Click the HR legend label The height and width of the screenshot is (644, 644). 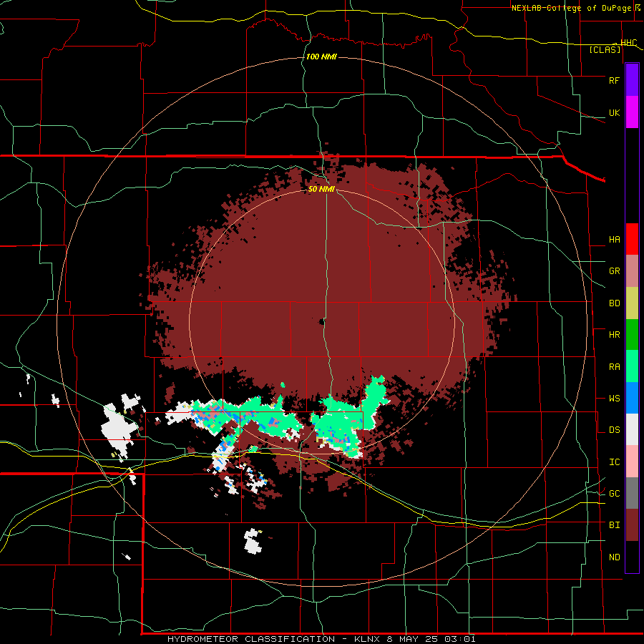pos(614,335)
